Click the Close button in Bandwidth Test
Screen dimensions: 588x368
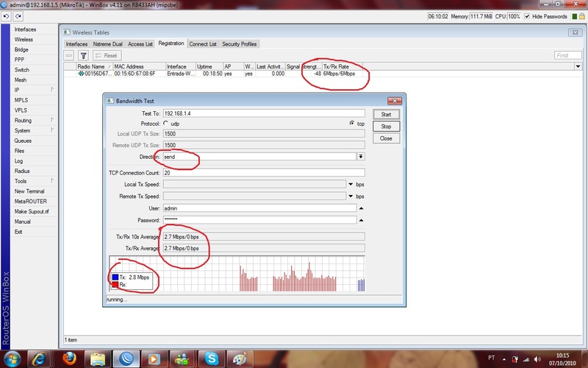pos(387,138)
